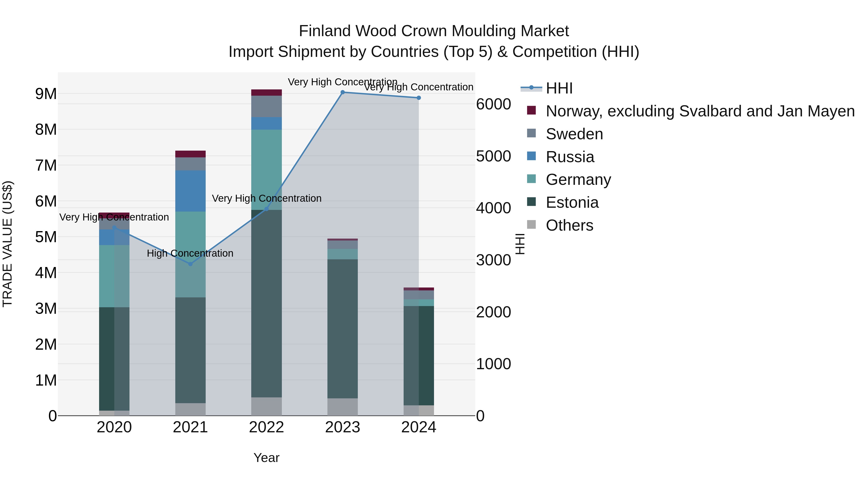Click the 2020 x-axis label
868x488 pixels.
tap(114, 427)
